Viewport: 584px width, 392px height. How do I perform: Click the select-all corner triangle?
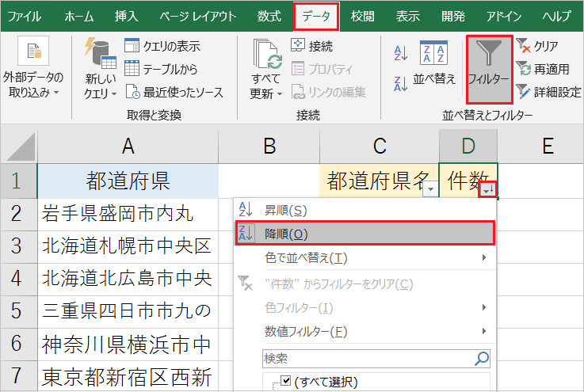click(x=19, y=147)
